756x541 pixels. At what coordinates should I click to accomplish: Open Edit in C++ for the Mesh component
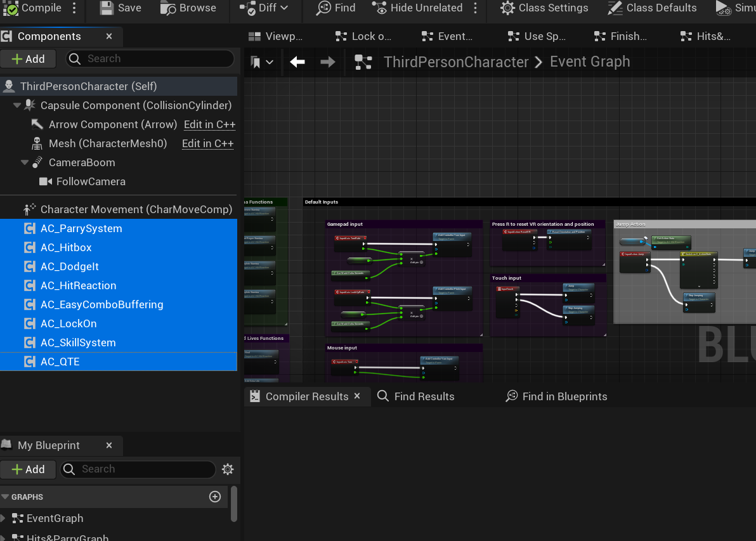point(207,143)
